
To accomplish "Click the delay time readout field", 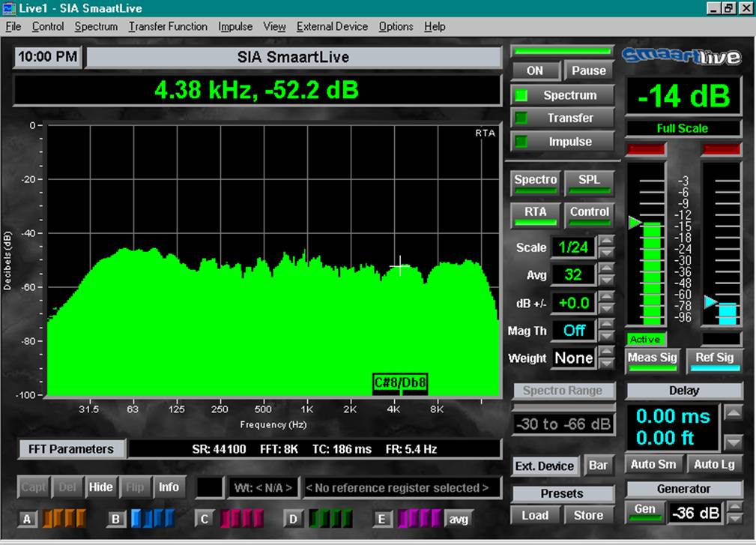I will point(673,427).
